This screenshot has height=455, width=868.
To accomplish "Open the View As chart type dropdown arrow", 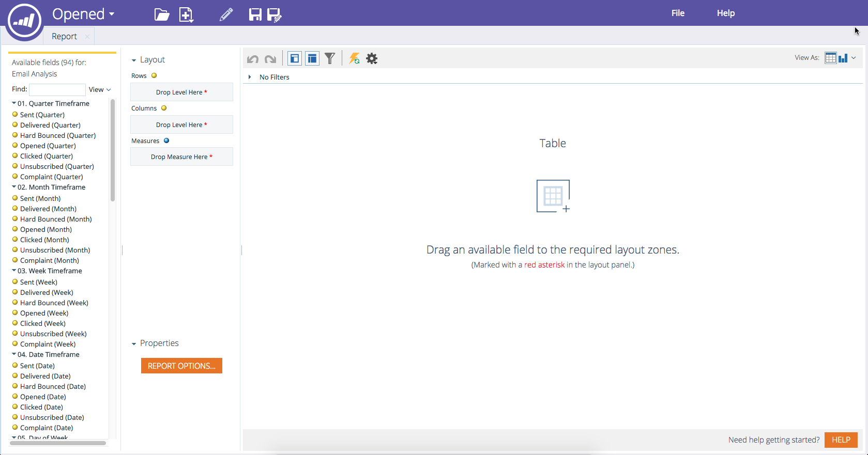I will 854,58.
